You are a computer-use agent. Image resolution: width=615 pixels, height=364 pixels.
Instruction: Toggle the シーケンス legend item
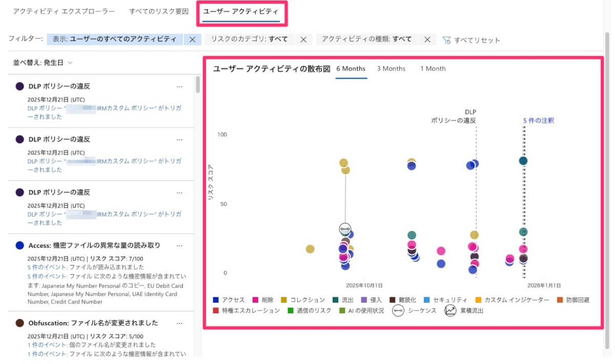tap(398, 310)
